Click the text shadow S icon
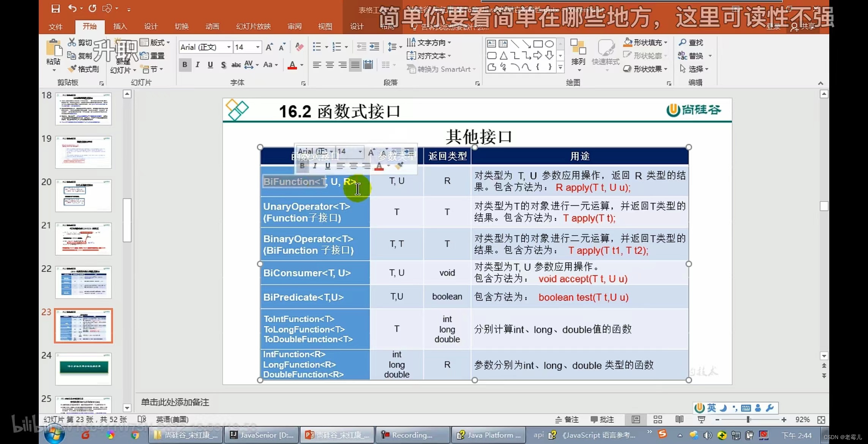The width and height of the screenshot is (868, 444). click(223, 65)
